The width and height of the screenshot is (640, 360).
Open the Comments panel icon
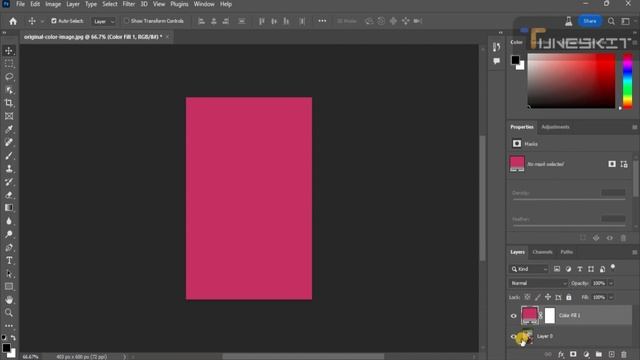(x=496, y=61)
